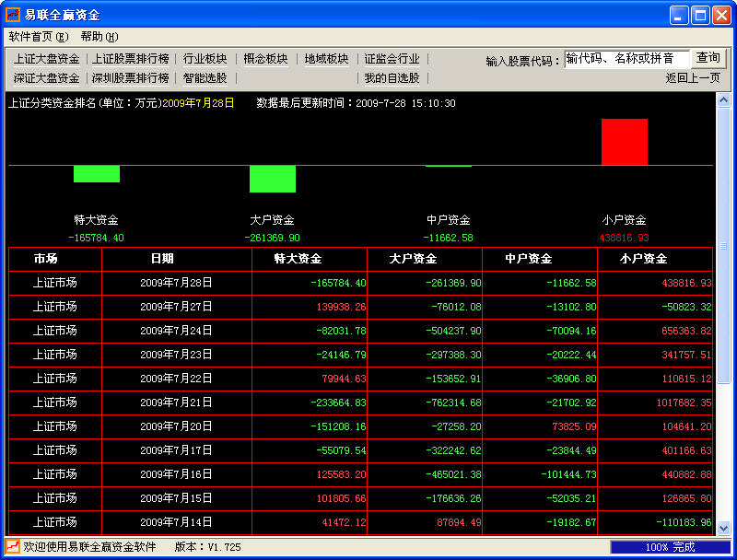Click scrollbar down arrow
The image size is (737, 560).
[x=723, y=529]
